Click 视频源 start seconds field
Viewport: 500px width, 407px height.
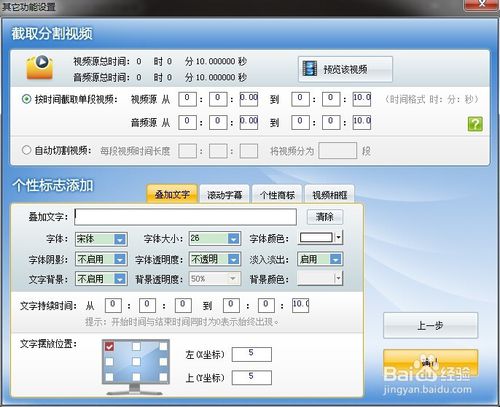coord(249,99)
